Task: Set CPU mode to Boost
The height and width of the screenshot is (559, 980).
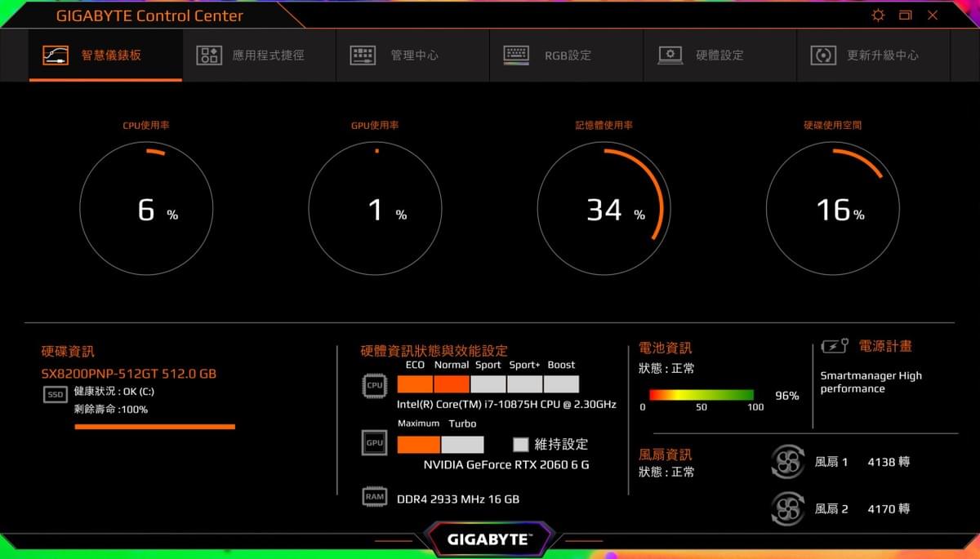Action: (x=561, y=384)
